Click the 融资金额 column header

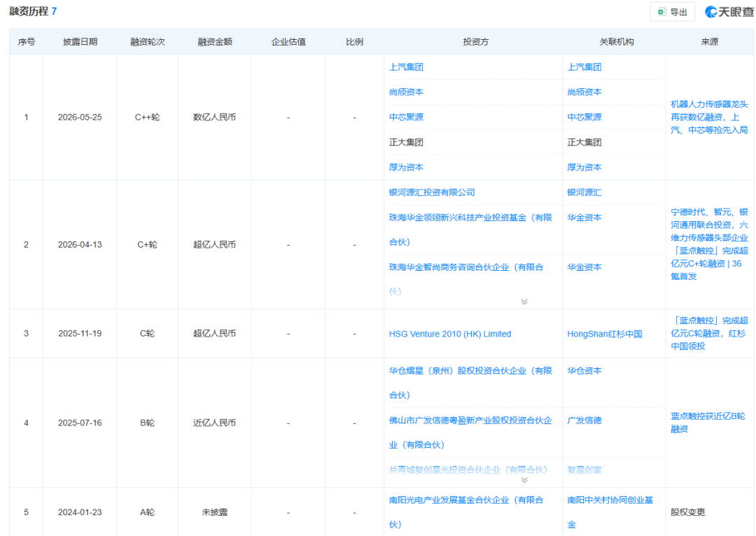click(215, 42)
